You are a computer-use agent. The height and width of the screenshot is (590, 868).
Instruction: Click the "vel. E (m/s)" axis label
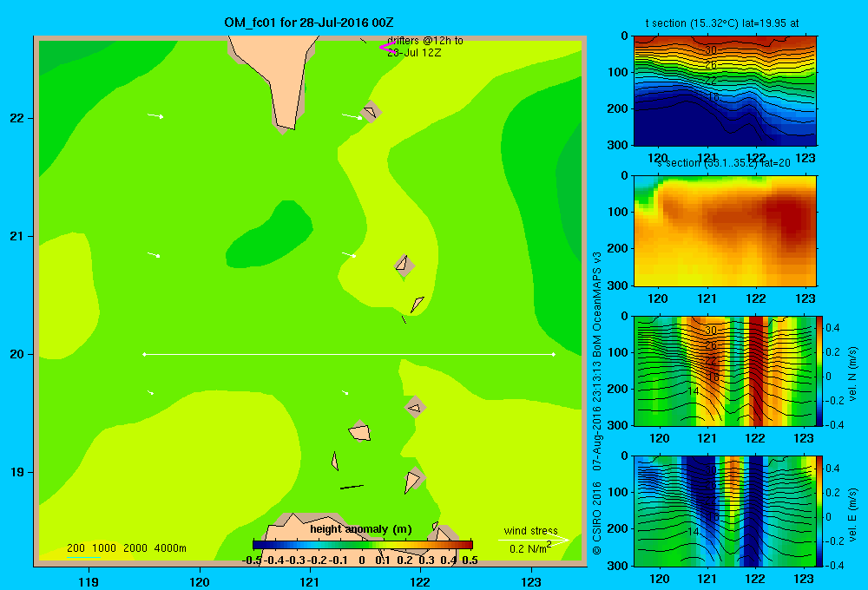(853, 515)
